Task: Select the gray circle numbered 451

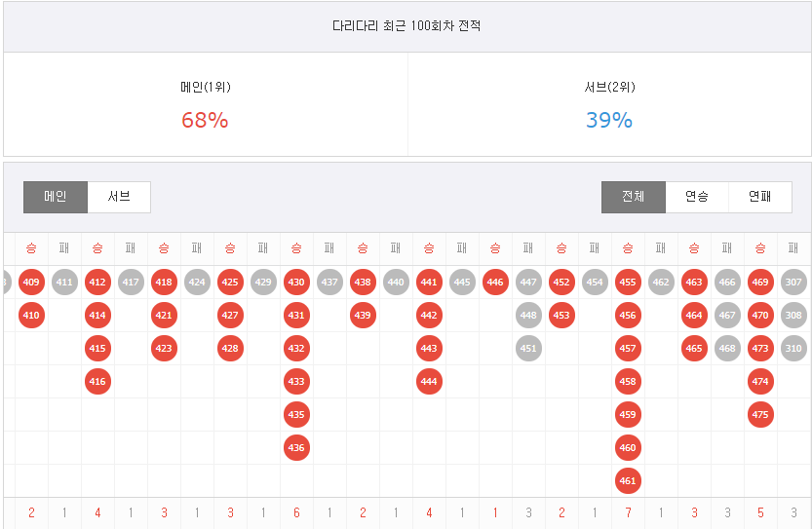Action: [x=528, y=349]
